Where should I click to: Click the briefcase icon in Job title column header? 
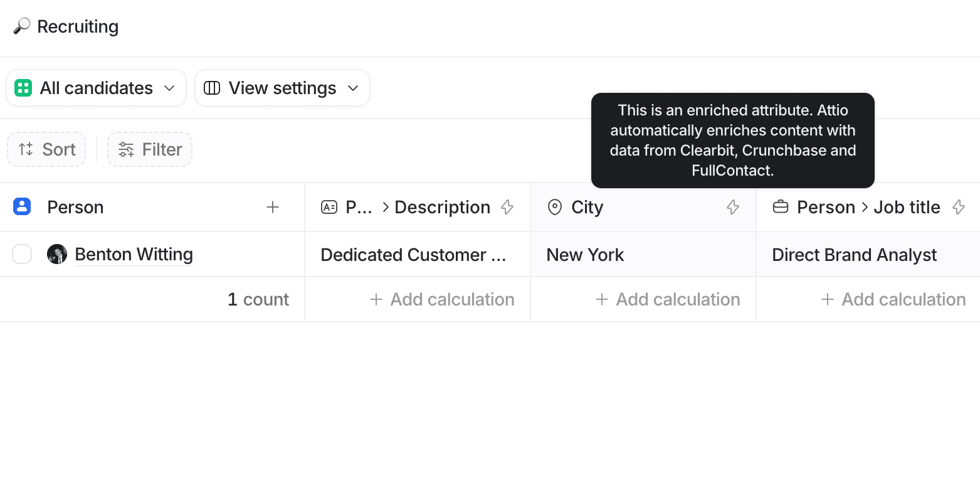click(x=781, y=206)
